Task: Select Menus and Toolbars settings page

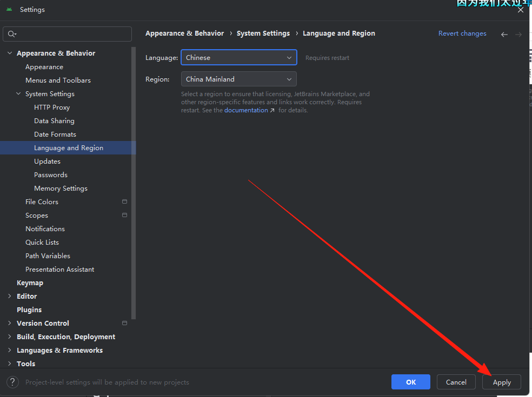Action: coord(58,80)
